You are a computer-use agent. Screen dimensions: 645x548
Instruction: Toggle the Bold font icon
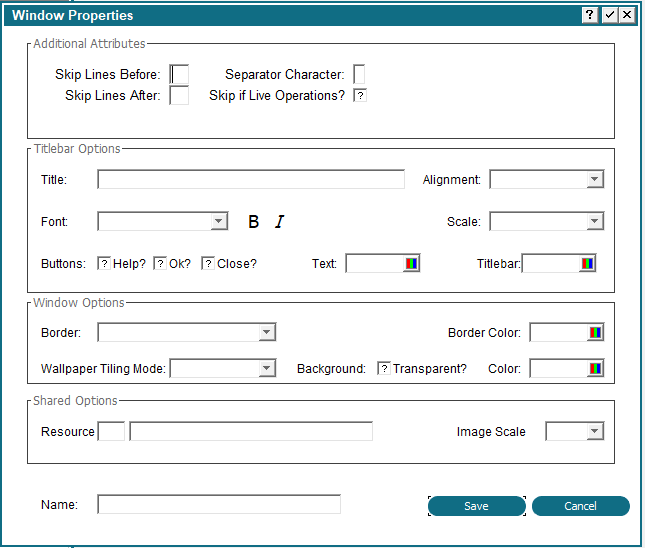click(253, 222)
